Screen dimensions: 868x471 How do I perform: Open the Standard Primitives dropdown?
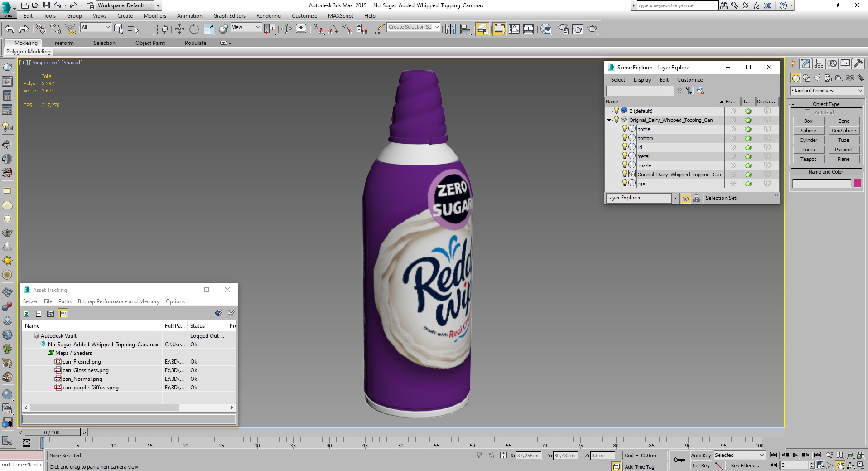click(x=827, y=91)
